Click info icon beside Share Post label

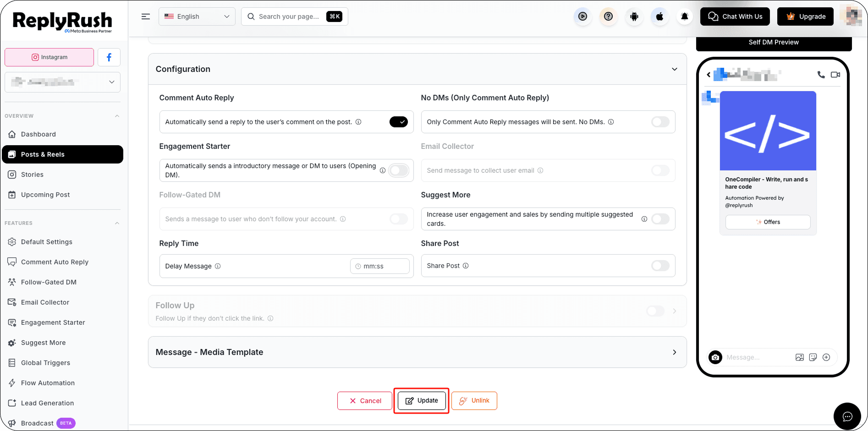tap(466, 266)
